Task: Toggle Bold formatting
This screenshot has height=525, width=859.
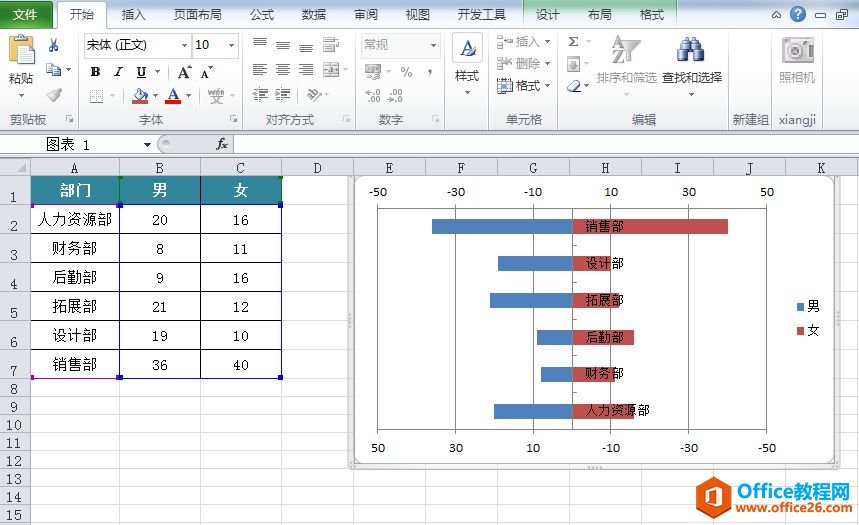Action: pyautogui.click(x=95, y=72)
